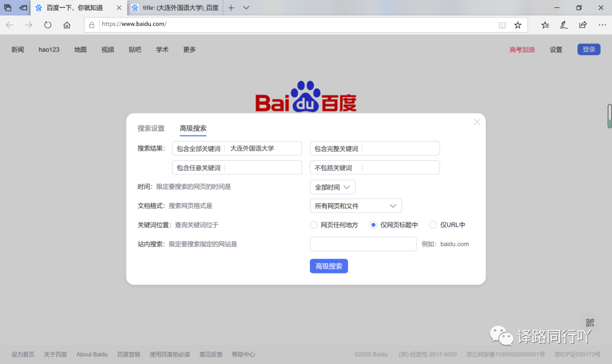Open the favorites hub icon
This screenshot has height=364, width=612.
coord(545,25)
